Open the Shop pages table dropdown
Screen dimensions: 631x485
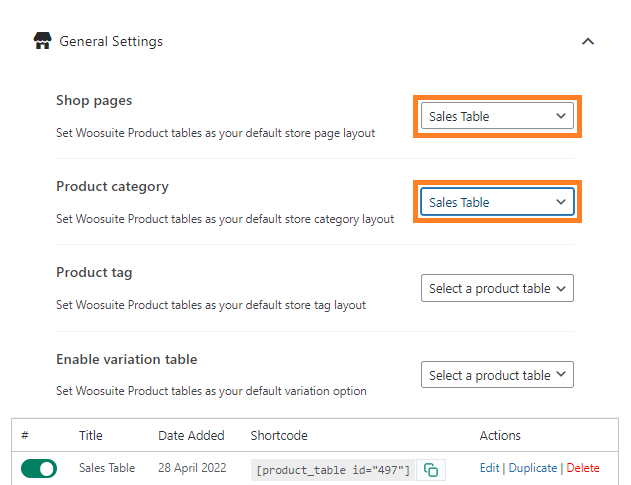[x=497, y=116]
